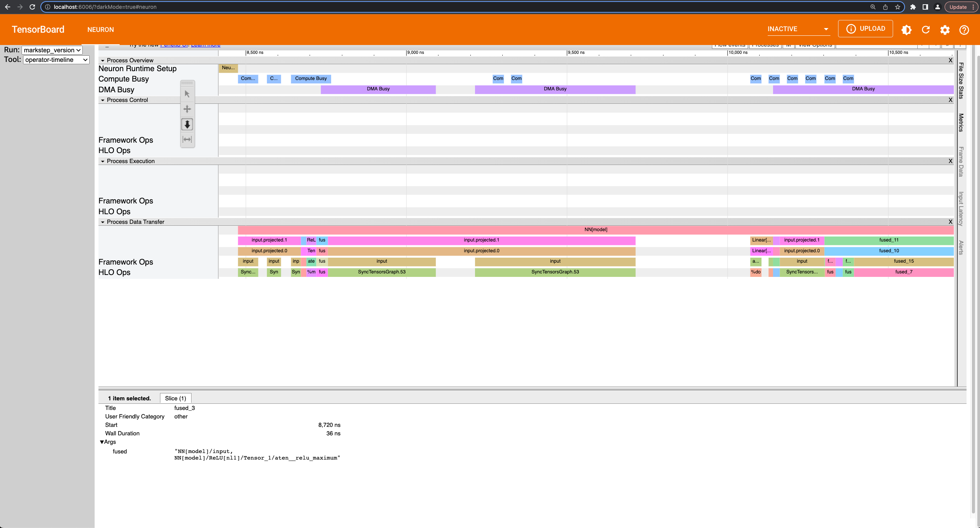
Task: Toggle the Processes filter
Action: tap(765, 45)
